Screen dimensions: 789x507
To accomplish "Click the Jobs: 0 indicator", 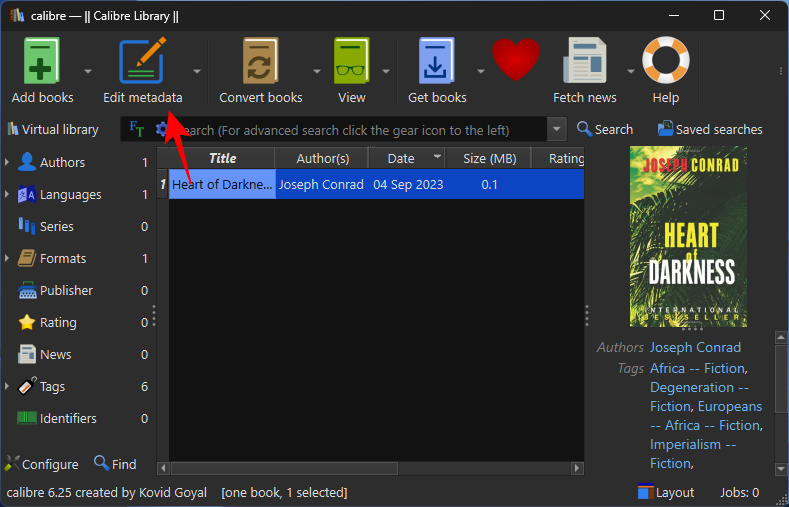I will point(739,492).
